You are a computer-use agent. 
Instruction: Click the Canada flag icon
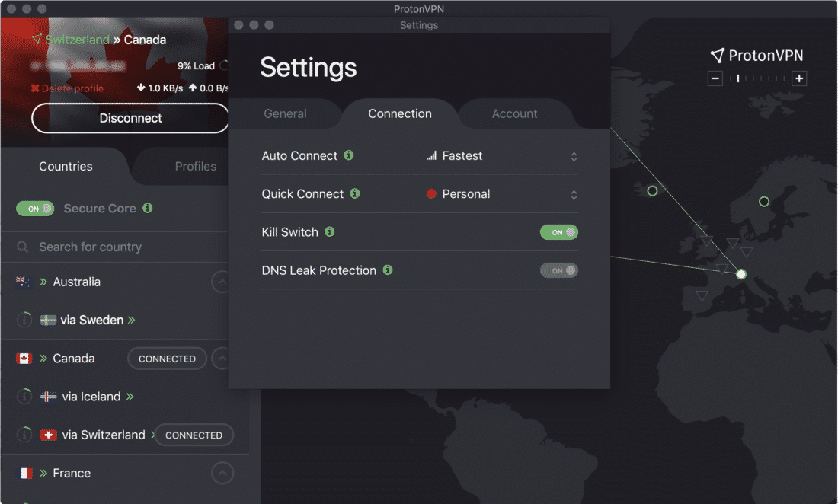tap(24, 359)
